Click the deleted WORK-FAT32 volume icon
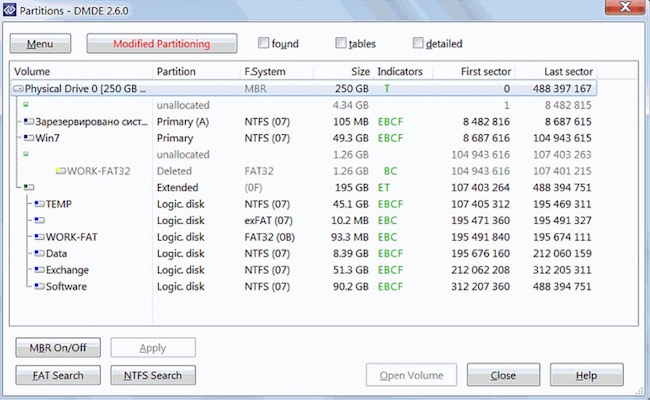Image resolution: width=650 pixels, height=400 pixels. tap(61, 171)
